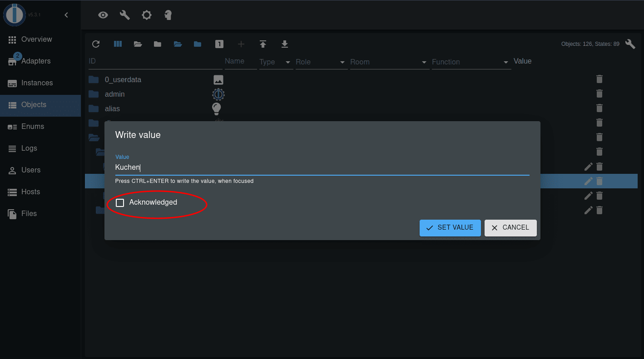Collapse the sidebar with the chevron arrow
The image size is (644, 359).
pos(66,15)
